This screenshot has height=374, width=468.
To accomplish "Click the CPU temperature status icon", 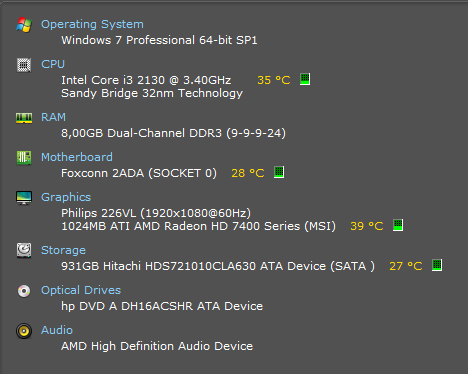I will click(x=305, y=79).
